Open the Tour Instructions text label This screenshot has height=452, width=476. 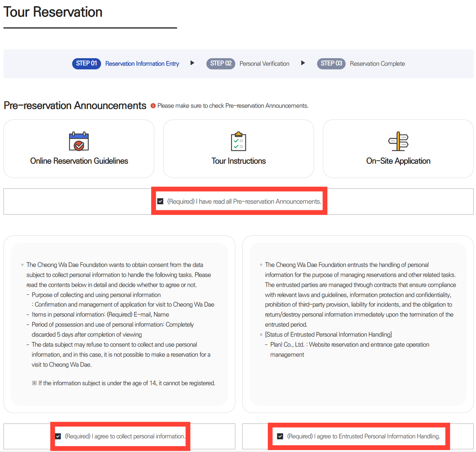238,161
